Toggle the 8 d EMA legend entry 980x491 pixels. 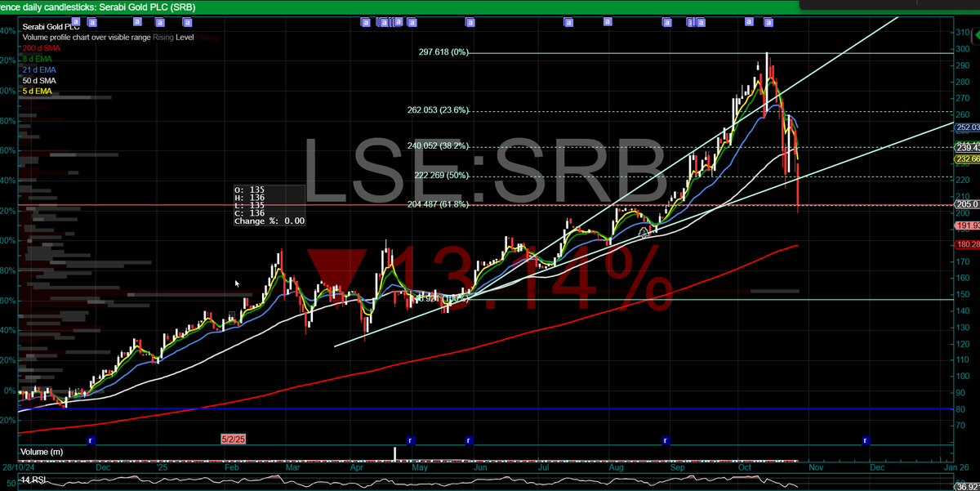pos(37,59)
